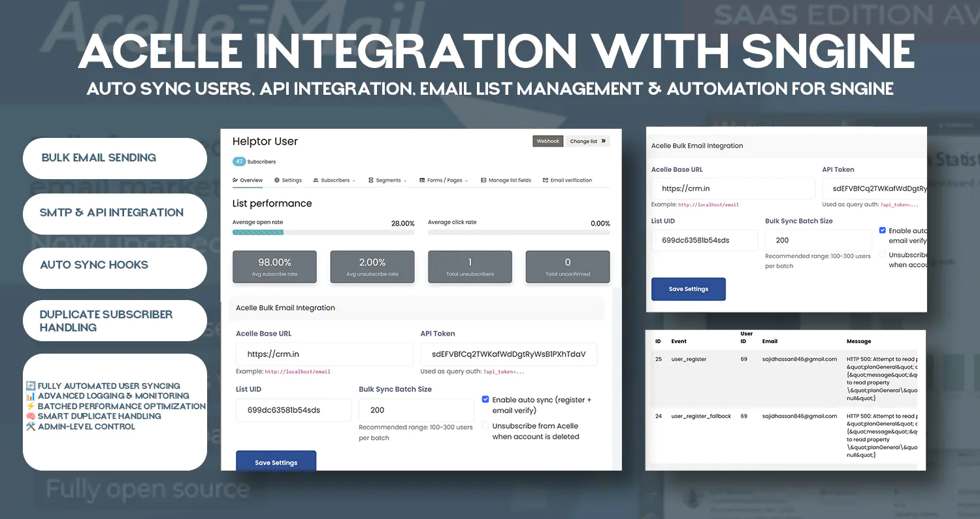Toggle Enable auto sync checkbox in right panel
This screenshot has height=519, width=980.
883,231
